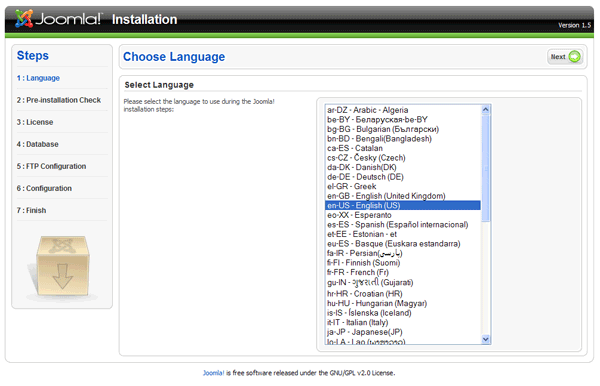Choose is-IS - Íslenska (Iceland)

point(403,313)
